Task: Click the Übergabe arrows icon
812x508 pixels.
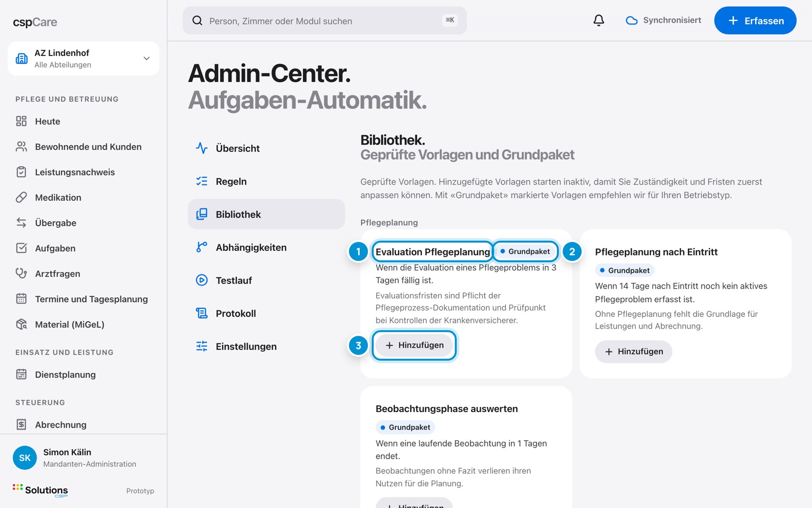Action: 21,223
